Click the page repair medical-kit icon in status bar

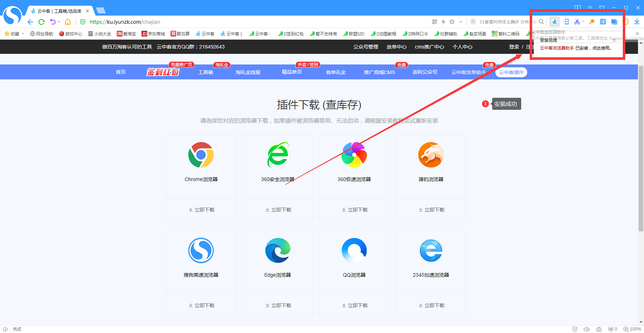pos(599,329)
